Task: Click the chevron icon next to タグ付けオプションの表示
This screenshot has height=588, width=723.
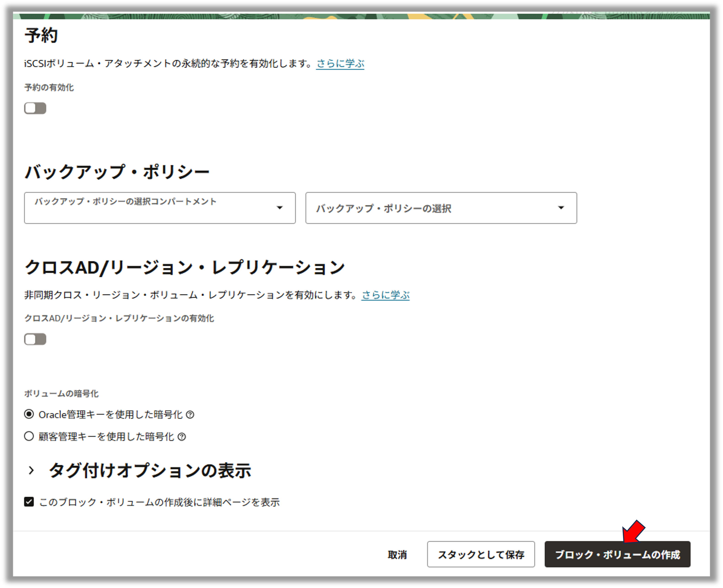Action: click(x=31, y=470)
